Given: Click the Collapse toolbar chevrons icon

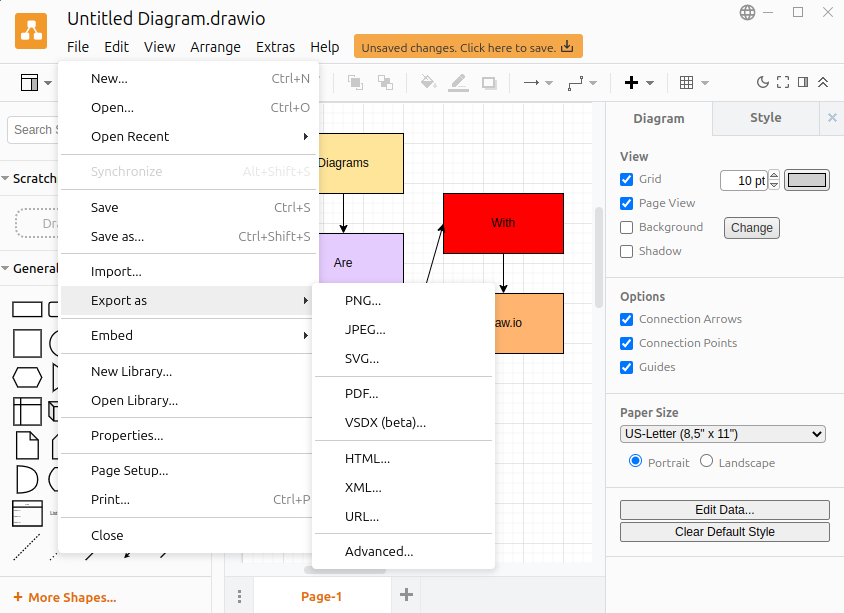Looking at the screenshot, I should click(x=823, y=82).
